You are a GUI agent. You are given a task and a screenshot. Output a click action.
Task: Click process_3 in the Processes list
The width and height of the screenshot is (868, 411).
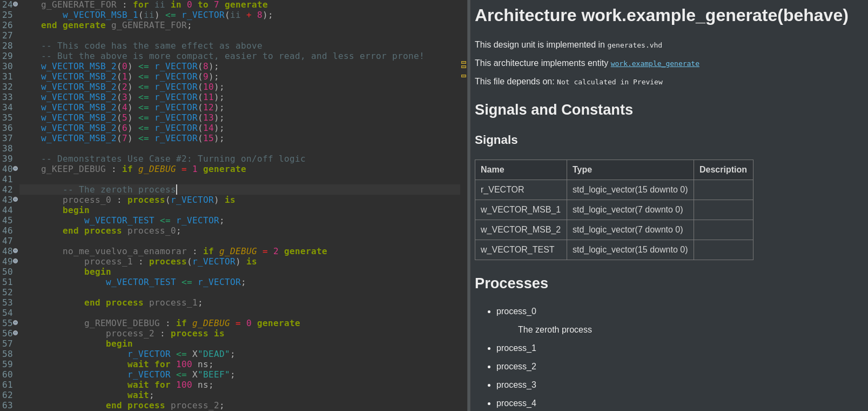[x=516, y=385]
